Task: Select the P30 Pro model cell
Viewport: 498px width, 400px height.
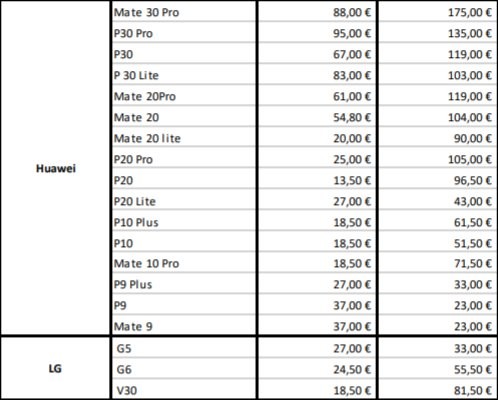Action: click(184, 33)
